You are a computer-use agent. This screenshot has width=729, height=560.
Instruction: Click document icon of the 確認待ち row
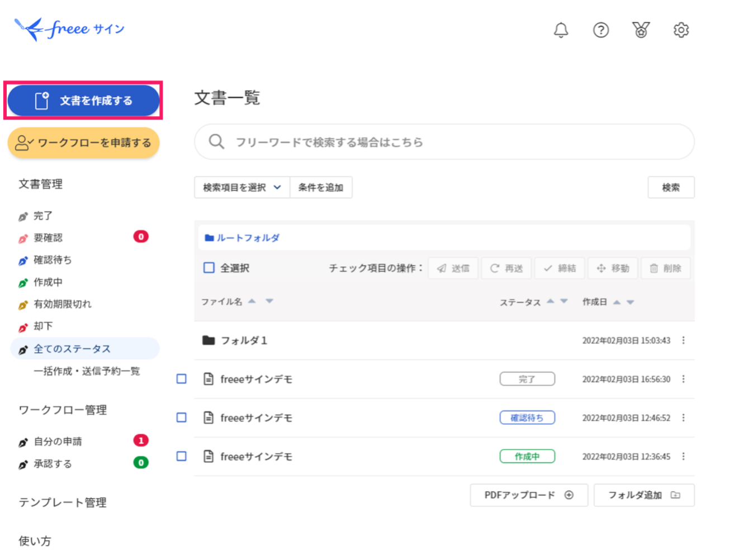(x=209, y=417)
